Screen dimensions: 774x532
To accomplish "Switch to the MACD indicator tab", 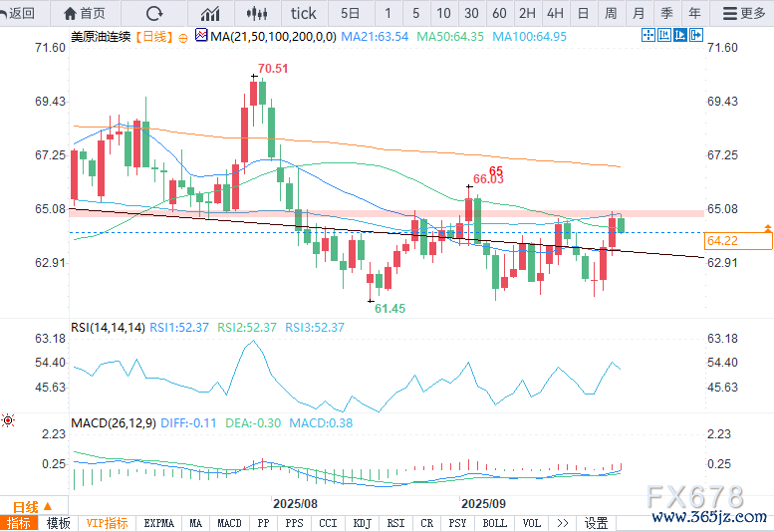I will click(229, 523).
